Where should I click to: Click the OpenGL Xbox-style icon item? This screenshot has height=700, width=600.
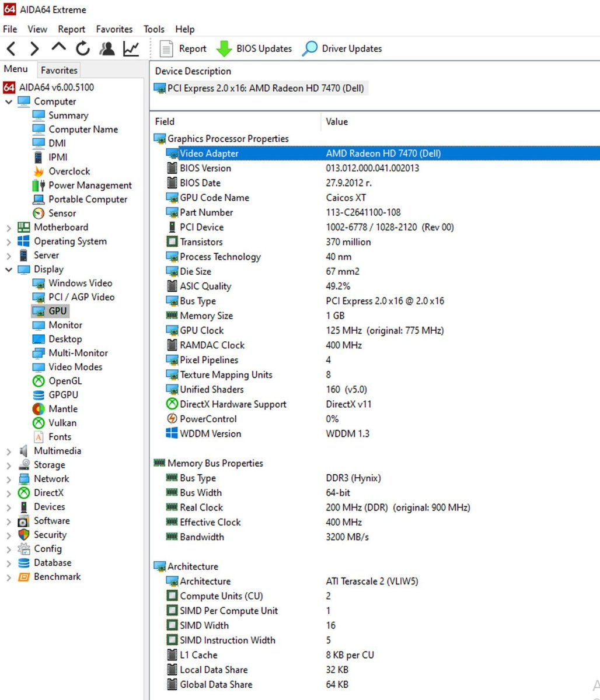[x=57, y=381]
